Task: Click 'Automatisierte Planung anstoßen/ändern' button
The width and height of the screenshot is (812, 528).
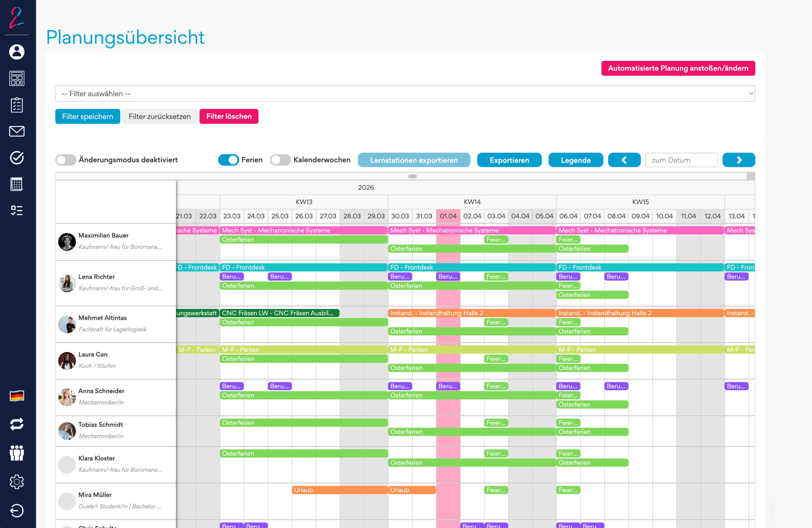Action: (x=678, y=68)
